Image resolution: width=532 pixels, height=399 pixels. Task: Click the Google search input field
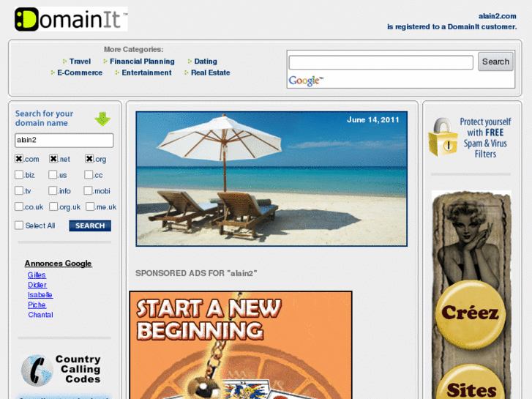coord(381,62)
